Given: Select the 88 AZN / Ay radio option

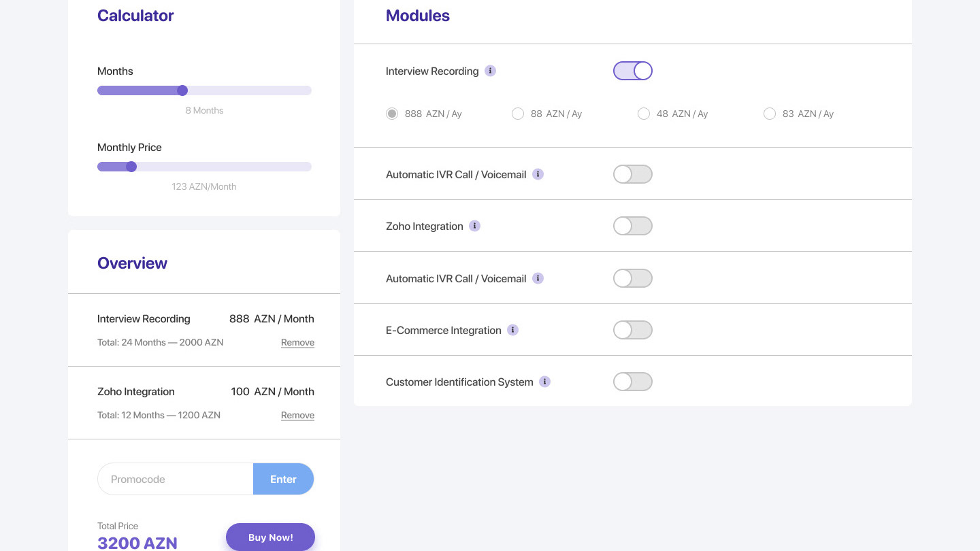Looking at the screenshot, I should [x=518, y=114].
